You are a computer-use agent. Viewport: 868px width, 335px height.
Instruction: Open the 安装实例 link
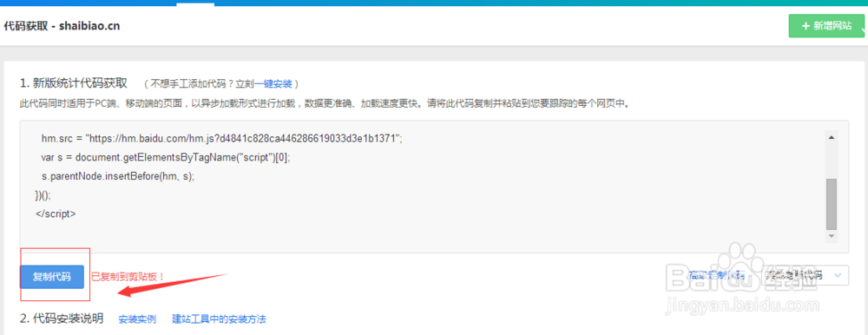137,319
